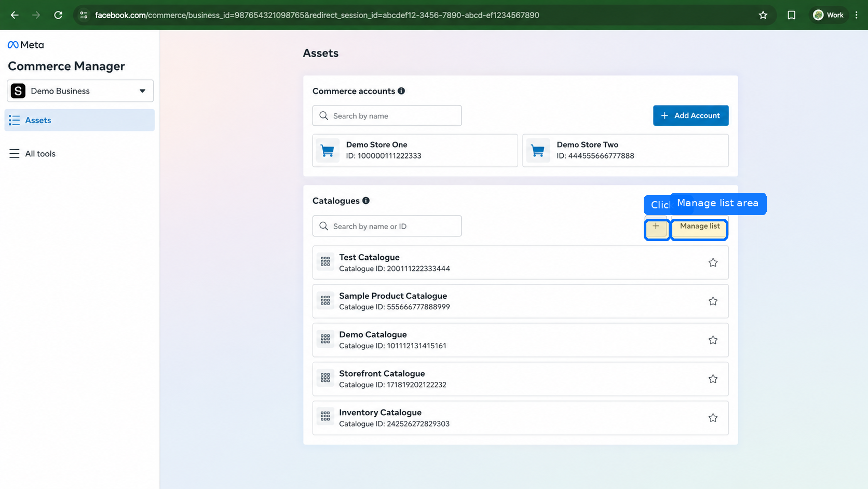This screenshot has width=868, height=489.
Task: Open the Demo Business account dropdown
Action: point(80,91)
